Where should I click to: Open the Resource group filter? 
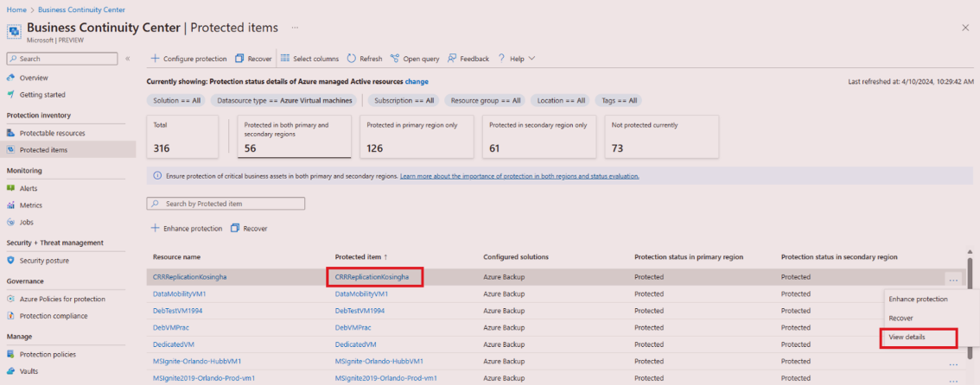point(487,100)
